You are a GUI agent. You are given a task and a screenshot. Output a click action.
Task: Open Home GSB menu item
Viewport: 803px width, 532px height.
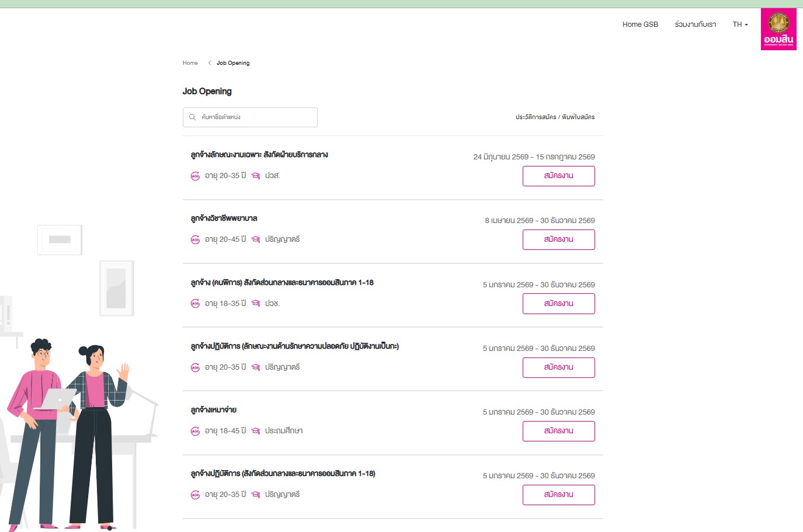pos(640,25)
